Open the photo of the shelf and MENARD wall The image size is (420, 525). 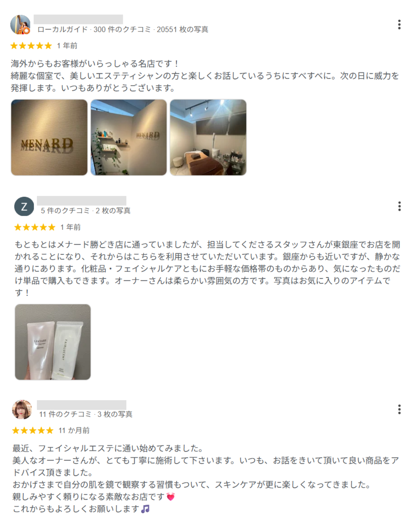tap(129, 137)
